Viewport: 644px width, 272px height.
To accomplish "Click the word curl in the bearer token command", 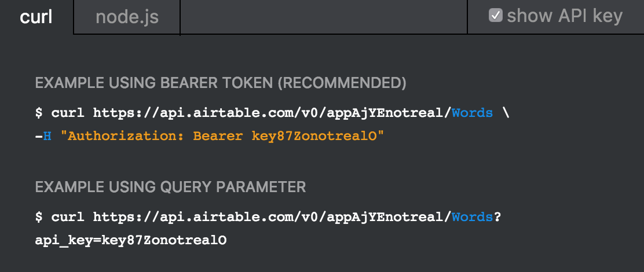I will click(x=68, y=113).
